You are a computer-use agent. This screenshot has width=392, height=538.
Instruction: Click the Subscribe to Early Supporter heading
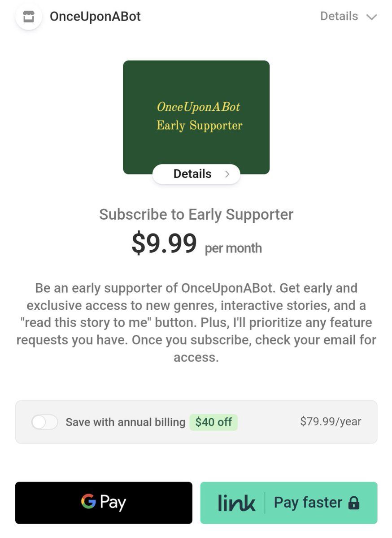(x=196, y=214)
